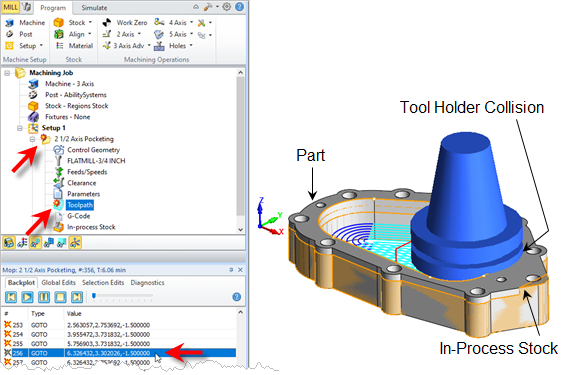The image size is (570, 375).
Task: Switch to the Backplot tab
Action: pyautogui.click(x=21, y=283)
